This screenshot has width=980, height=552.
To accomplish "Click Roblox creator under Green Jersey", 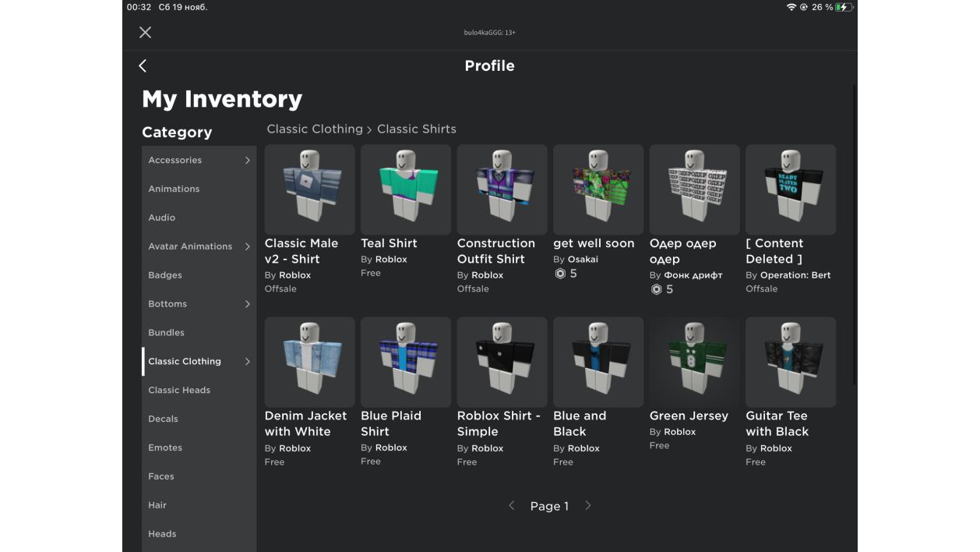I will (x=680, y=432).
